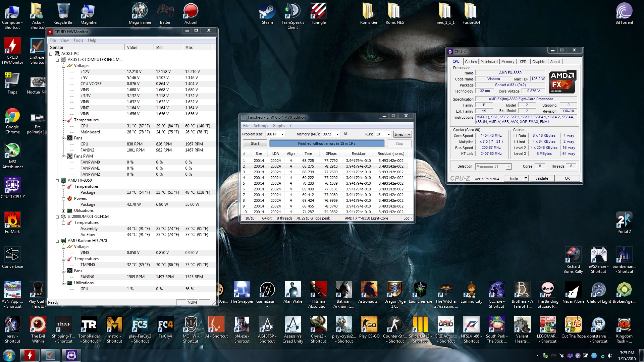Open the Portal 2 desktop icon
The height and width of the screenshot is (362, 644).
pos(624,220)
